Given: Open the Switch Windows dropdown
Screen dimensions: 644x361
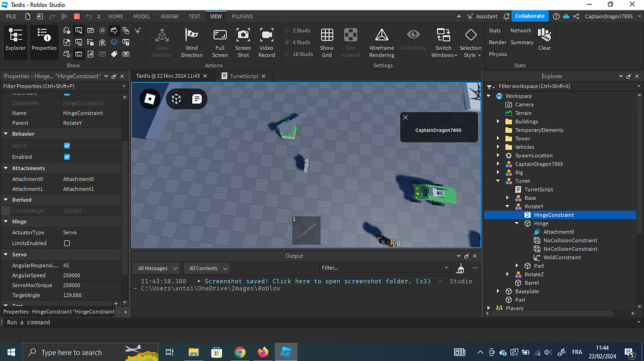Looking at the screenshot, I should click(444, 43).
